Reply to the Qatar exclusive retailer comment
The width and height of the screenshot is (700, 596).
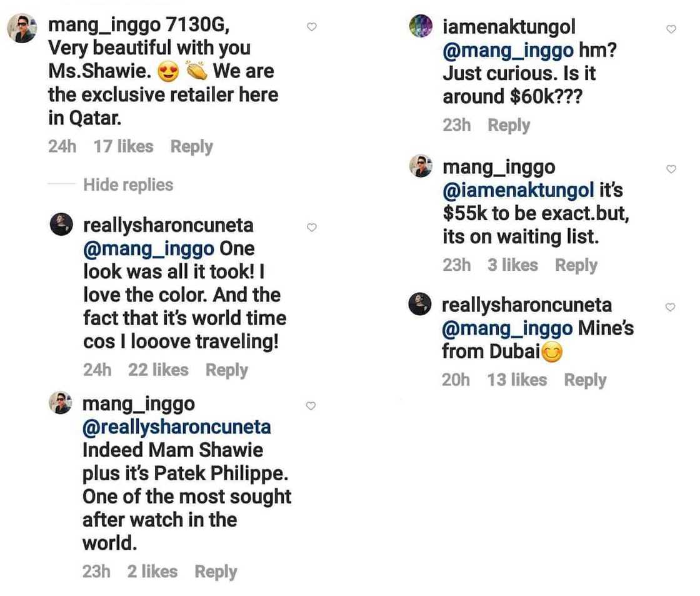coord(191,147)
